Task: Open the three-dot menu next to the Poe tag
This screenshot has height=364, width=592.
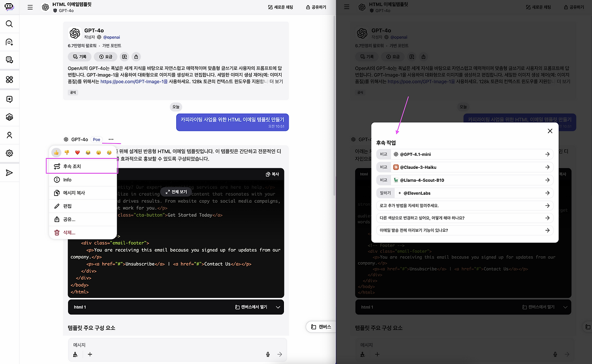Action: 111,139
